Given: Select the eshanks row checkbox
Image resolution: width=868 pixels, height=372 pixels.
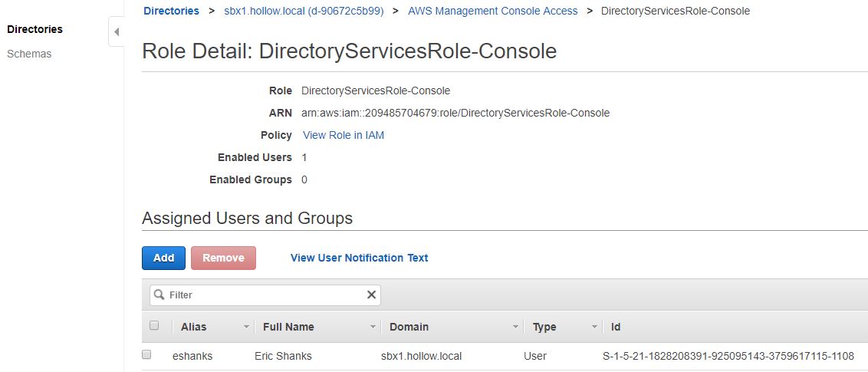Looking at the screenshot, I should pyautogui.click(x=147, y=355).
